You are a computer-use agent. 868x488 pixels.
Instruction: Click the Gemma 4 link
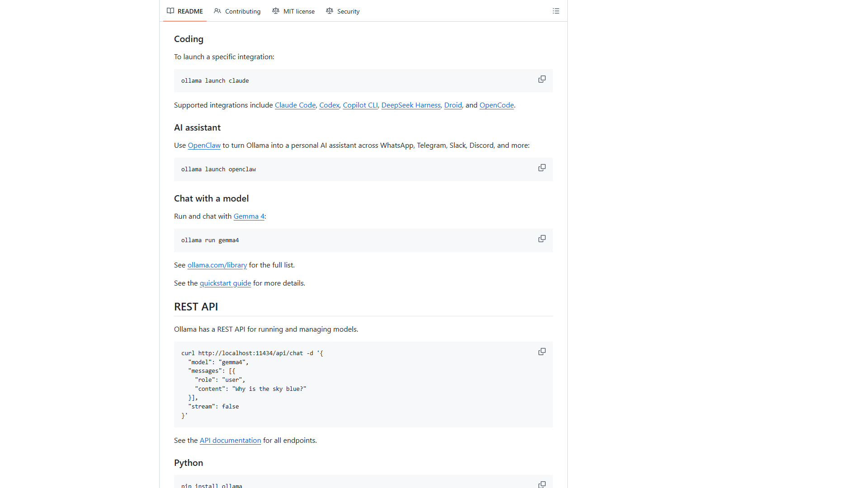pos(249,216)
